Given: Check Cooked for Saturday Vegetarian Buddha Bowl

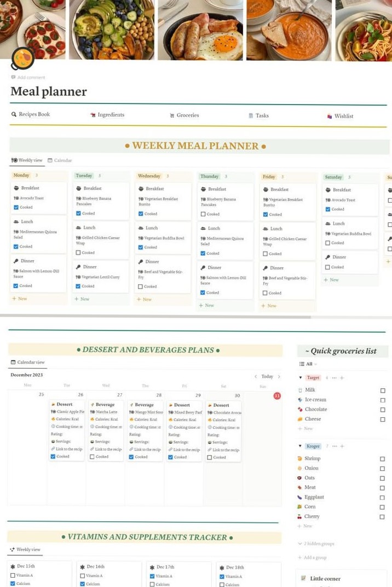Looking at the screenshot, I should tap(327, 243).
